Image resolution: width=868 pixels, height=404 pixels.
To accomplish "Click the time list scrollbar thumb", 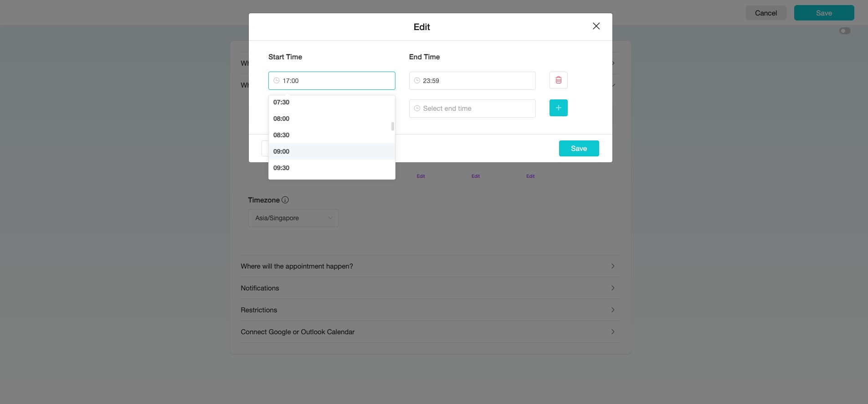I will click(392, 126).
